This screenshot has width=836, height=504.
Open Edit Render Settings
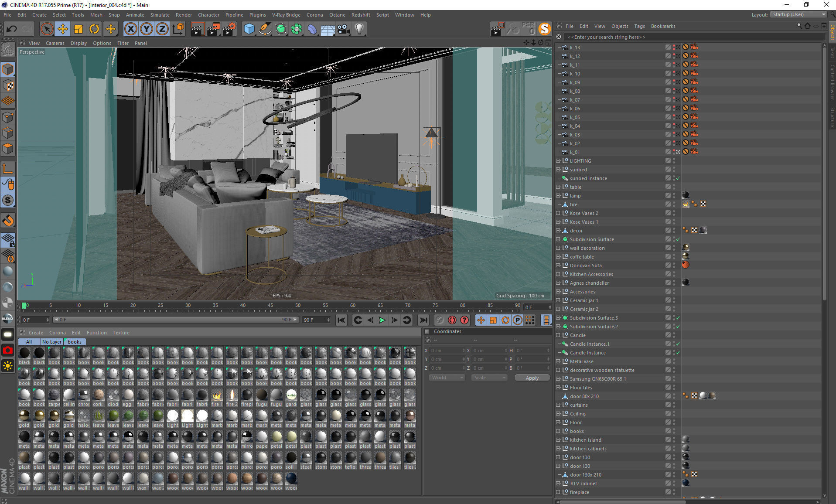229,29
